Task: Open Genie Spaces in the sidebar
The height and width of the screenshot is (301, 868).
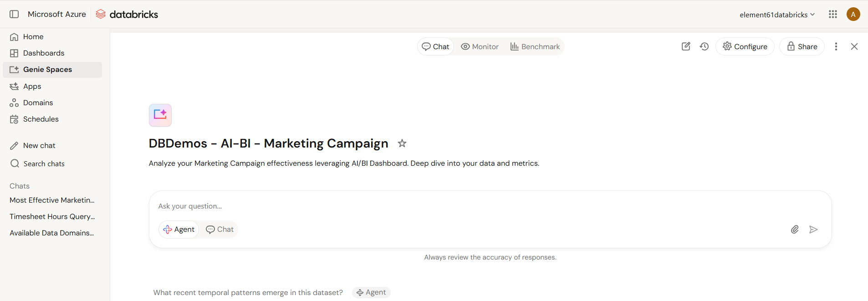Action: [x=52, y=70]
